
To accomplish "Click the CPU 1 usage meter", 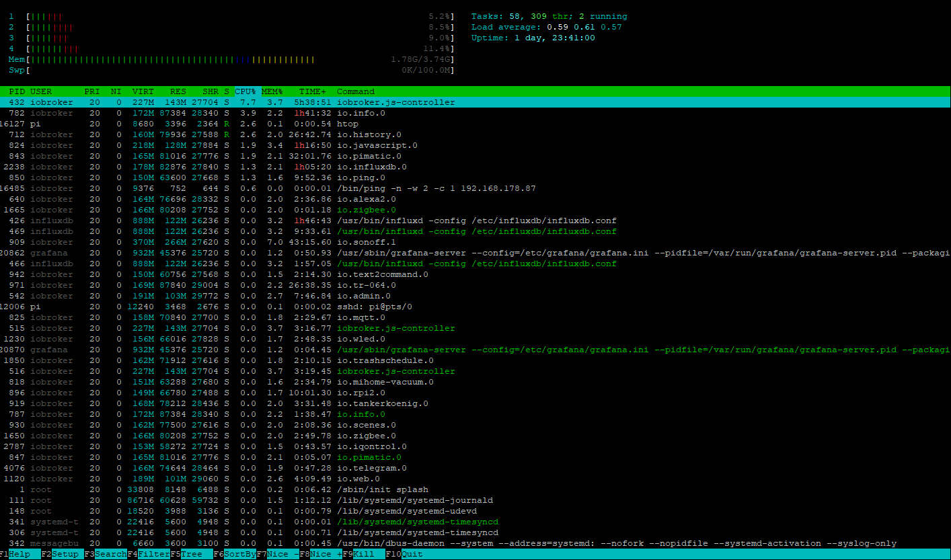I will pyautogui.click(x=232, y=16).
